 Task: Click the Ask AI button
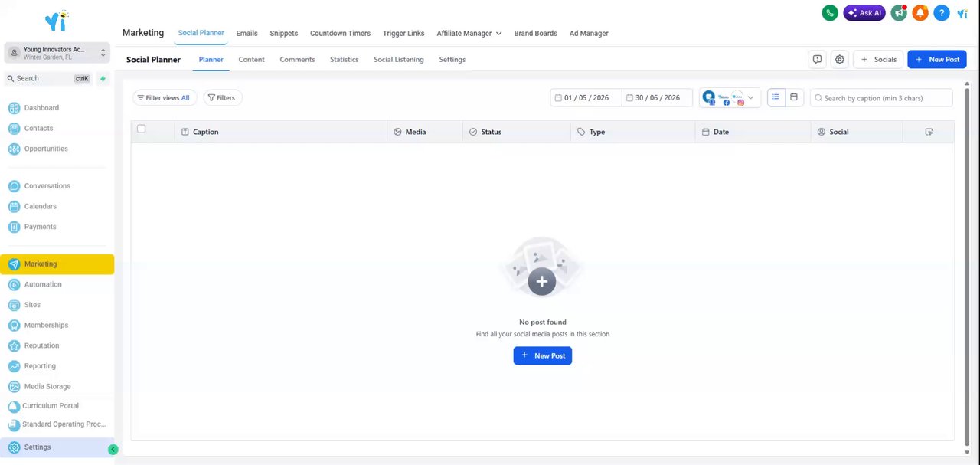(x=864, y=13)
